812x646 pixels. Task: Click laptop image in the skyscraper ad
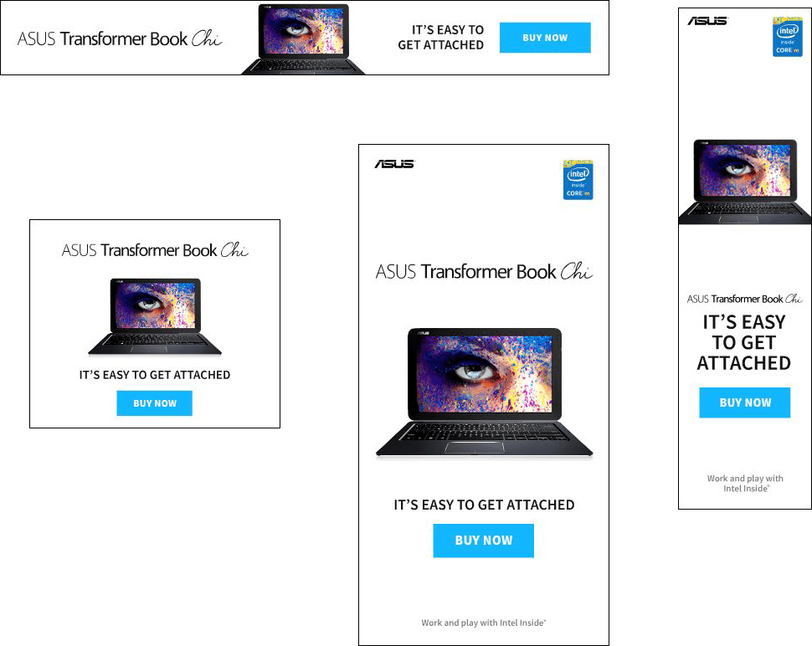pos(745,182)
